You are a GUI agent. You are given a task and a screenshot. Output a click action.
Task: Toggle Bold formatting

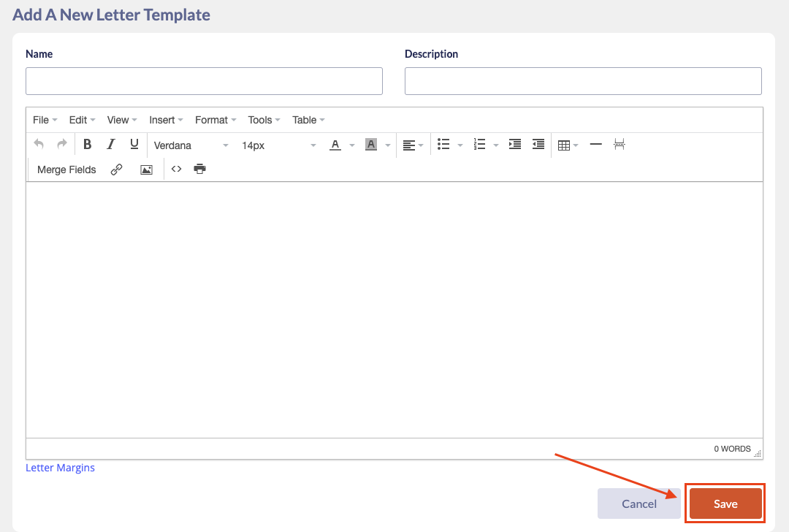click(x=87, y=145)
